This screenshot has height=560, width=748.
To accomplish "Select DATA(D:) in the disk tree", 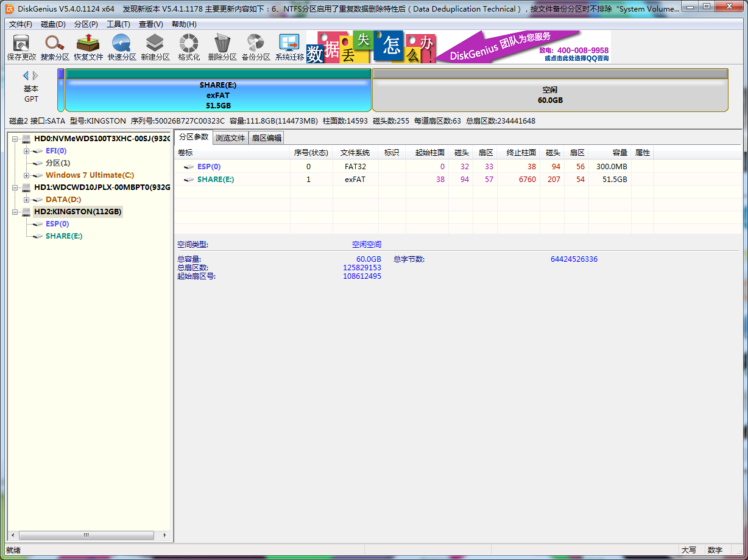I will 63,200.
